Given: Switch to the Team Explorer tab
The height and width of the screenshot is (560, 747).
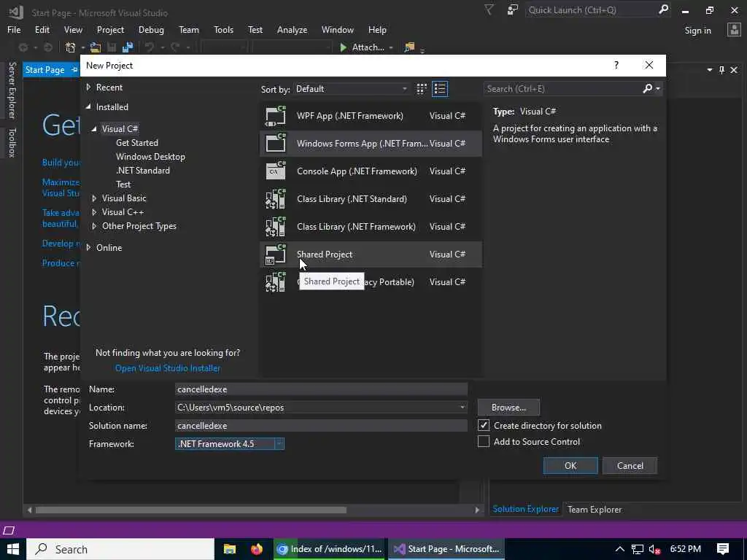Looking at the screenshot, I should point(594,509).
